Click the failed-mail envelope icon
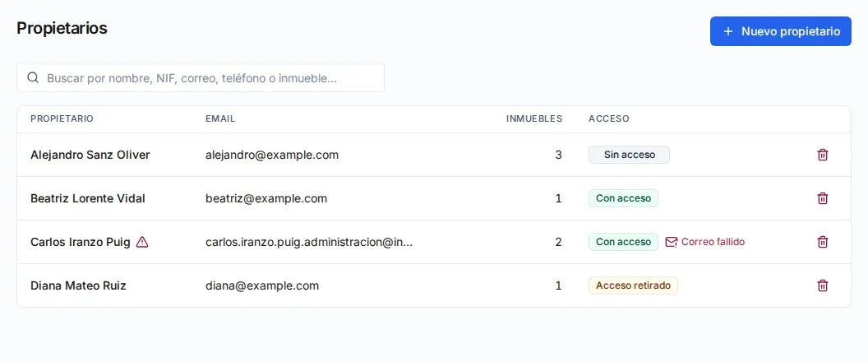The image size is (868, 362). 671,242
